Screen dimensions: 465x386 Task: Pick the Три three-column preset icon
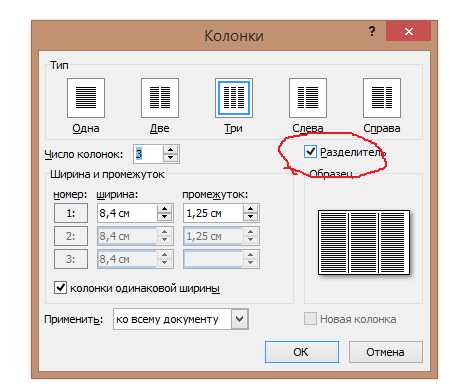[234, 98]
